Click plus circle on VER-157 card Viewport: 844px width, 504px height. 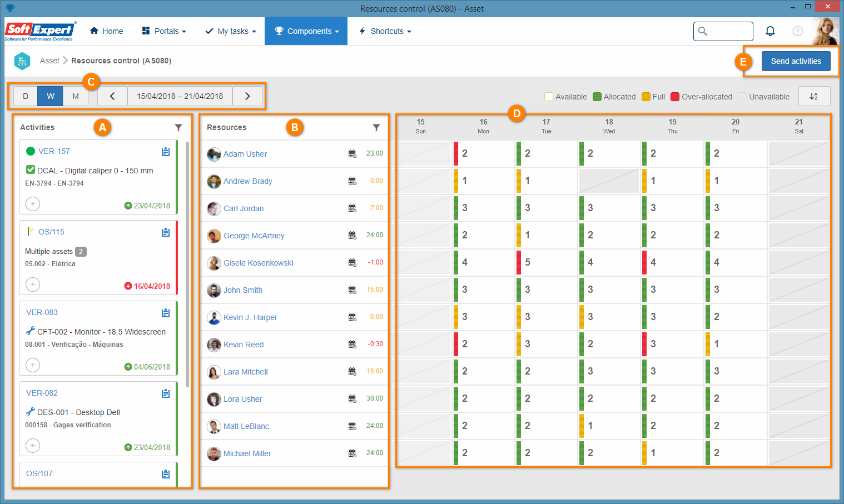pos(33,204)
